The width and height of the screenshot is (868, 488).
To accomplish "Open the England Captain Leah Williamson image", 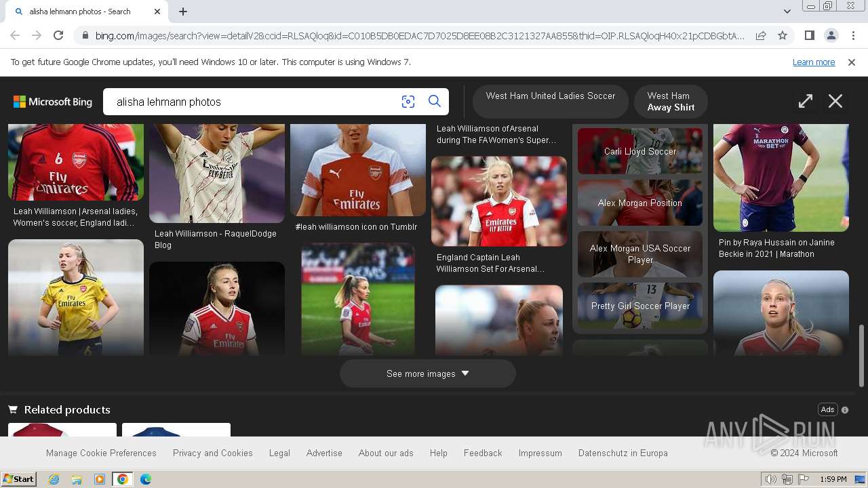I will (x=499, y=201).
